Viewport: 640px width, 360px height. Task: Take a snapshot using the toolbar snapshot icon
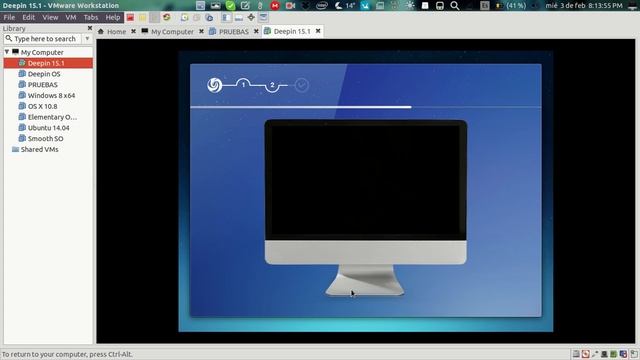184,18
